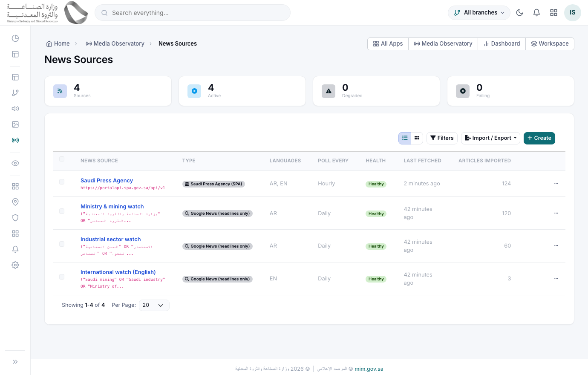Open the Ministry & mining watch source
This screenshot has height=375, width=588.
click(x=112, y=207)
